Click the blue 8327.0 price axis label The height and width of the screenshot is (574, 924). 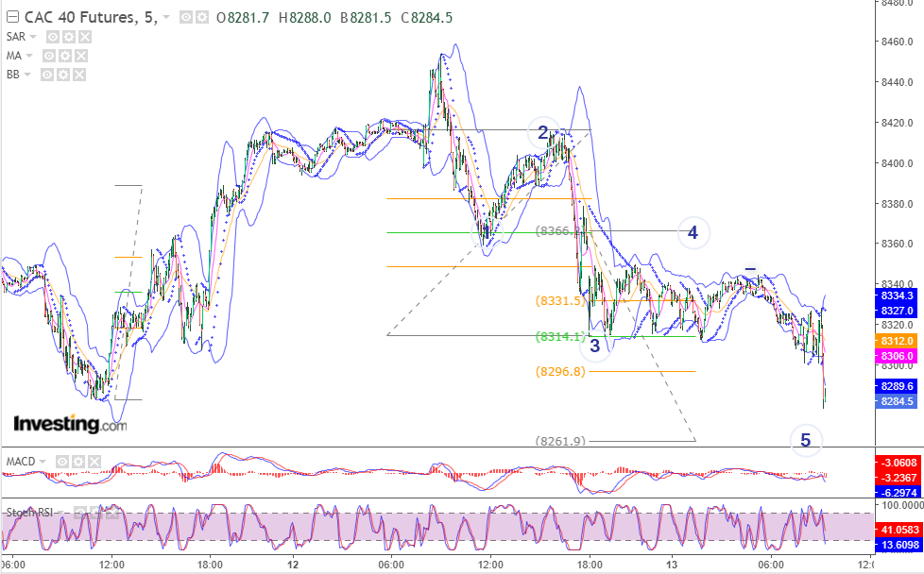point(896,311)
